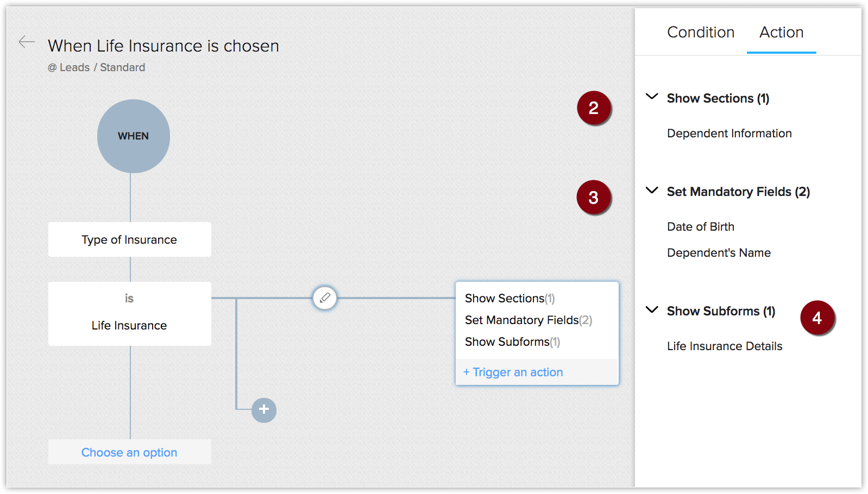Click Choose an option link
Viewport: 868px width, 494px height.
pos(129,452)
